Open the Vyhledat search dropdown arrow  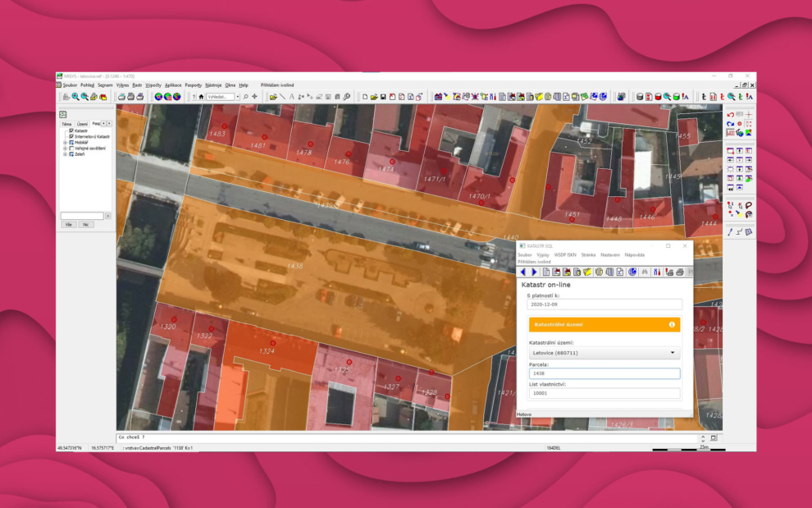coord(238,96)
